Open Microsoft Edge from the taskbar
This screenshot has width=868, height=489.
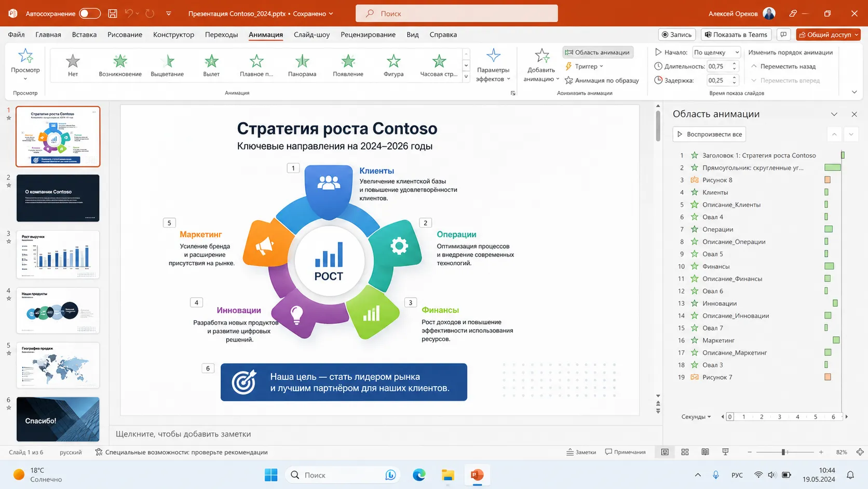(419, 475)
